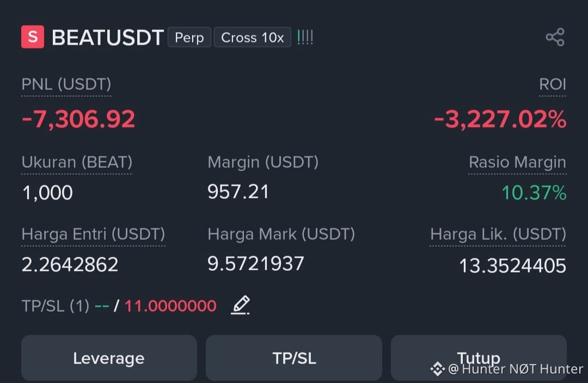Tap the Binance logo watermark

437,369
